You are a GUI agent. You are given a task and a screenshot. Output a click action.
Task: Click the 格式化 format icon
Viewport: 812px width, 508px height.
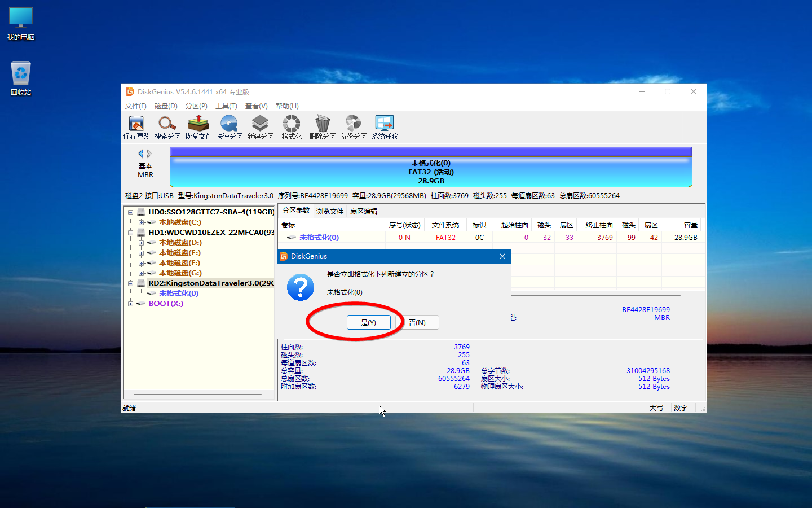292,128
